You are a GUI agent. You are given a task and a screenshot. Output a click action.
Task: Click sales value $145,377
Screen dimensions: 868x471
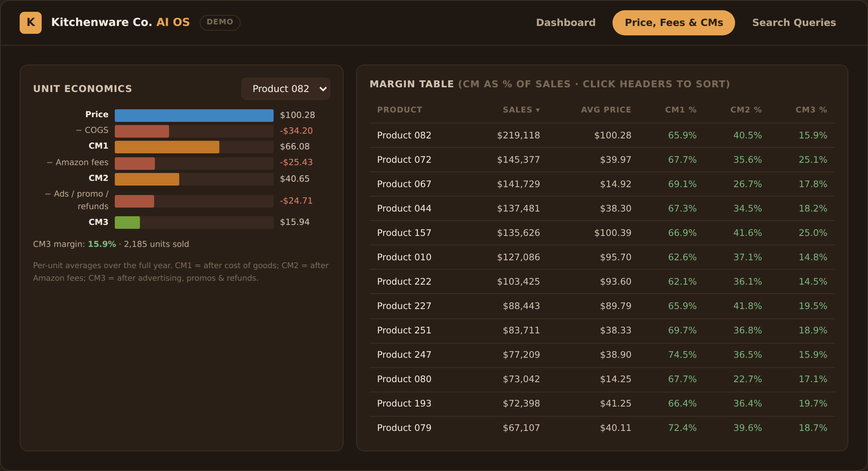click(x=519, y=160)
